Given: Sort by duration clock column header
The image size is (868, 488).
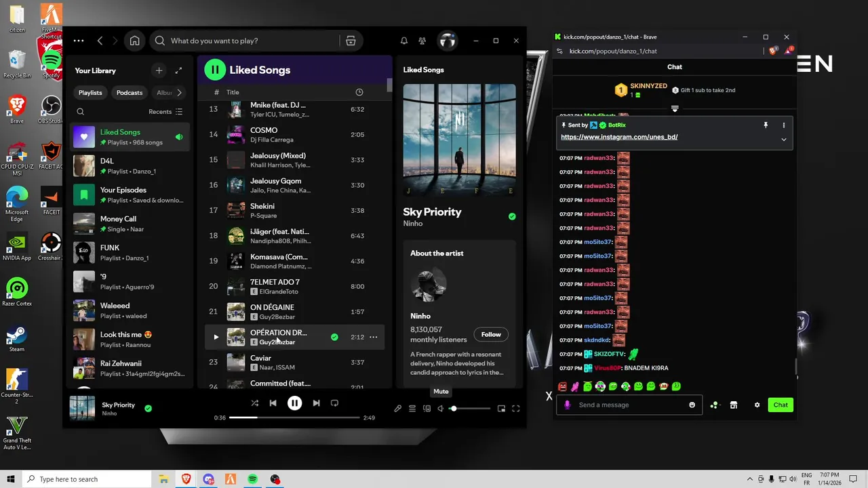Looking at the screenshot, I should (x=359, y=92).
